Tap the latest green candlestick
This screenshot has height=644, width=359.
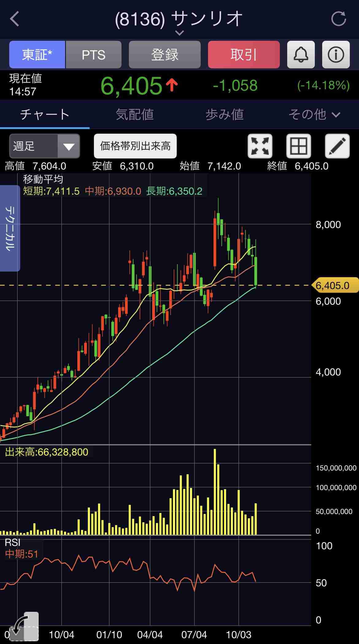pyautogui.click(x=256, y=271)
